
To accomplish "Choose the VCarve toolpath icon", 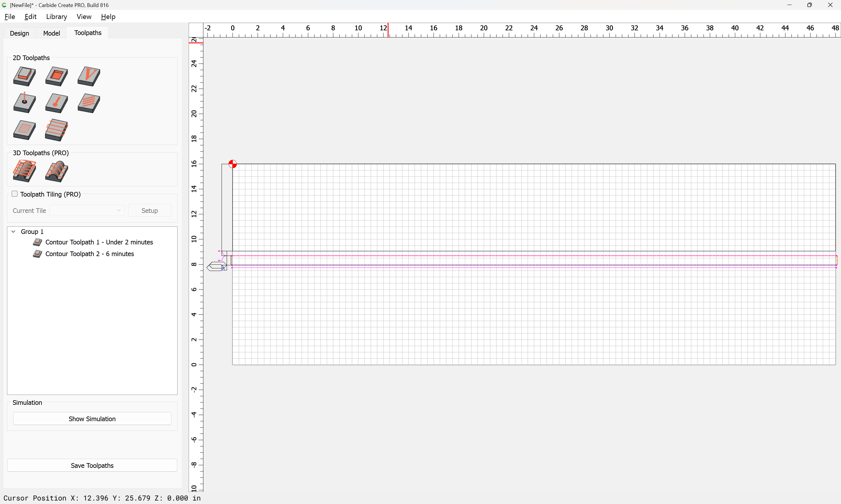I will [x=89, y=76].
